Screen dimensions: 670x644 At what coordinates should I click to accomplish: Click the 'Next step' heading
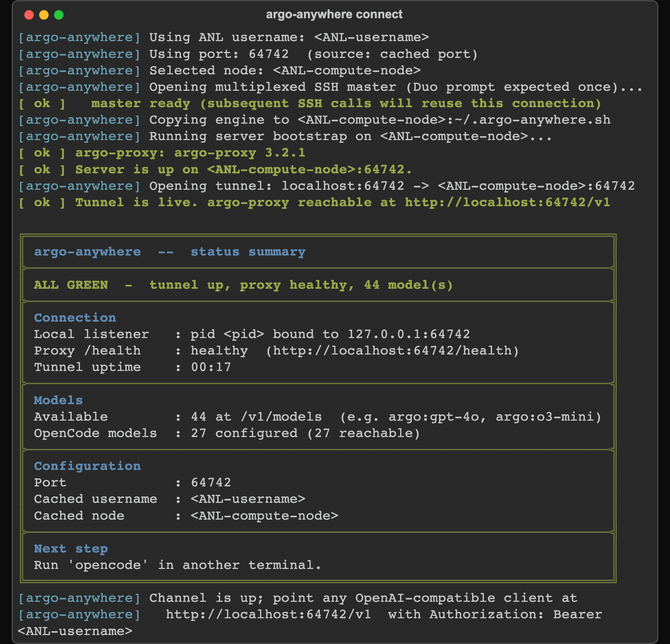click(x=71, y=548)
